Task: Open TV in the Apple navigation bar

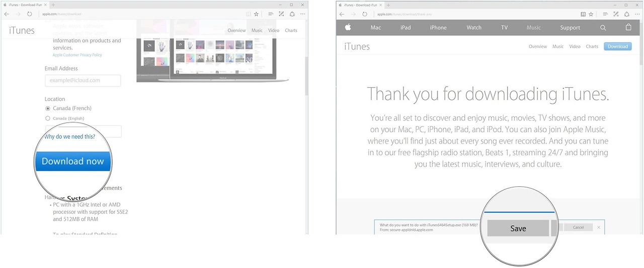Action: (x=504, y=28)
